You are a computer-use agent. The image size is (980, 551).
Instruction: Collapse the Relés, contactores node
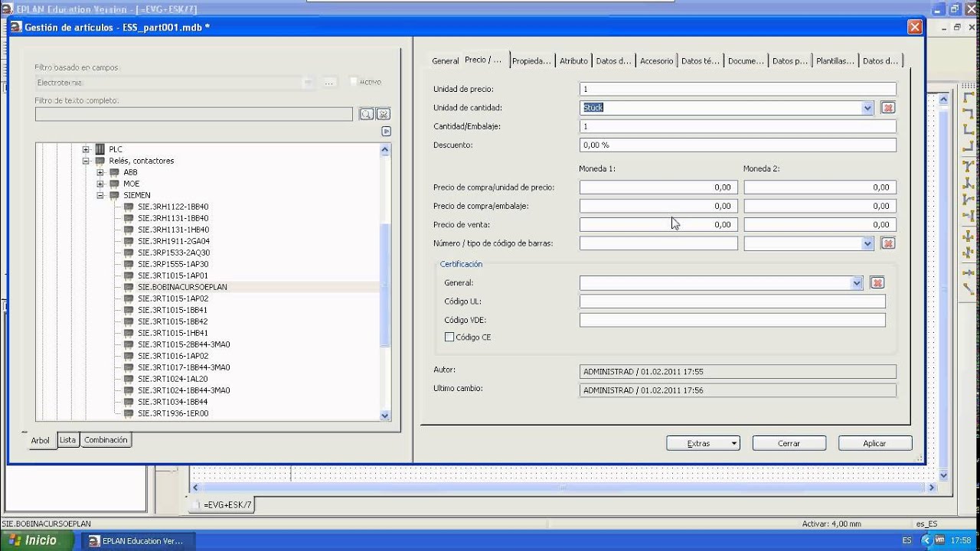pyautogui.click(x=86, y=161)
